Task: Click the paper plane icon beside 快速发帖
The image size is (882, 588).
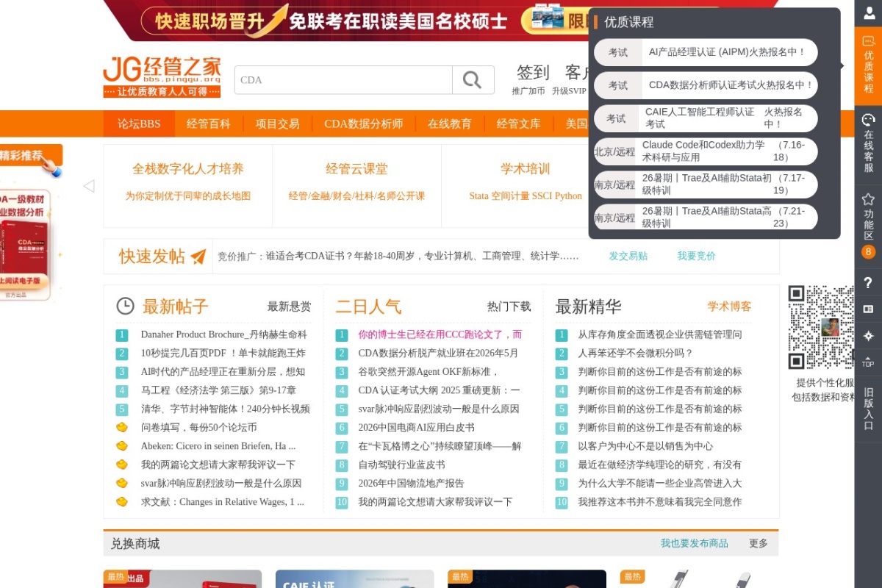Action: 198,256
